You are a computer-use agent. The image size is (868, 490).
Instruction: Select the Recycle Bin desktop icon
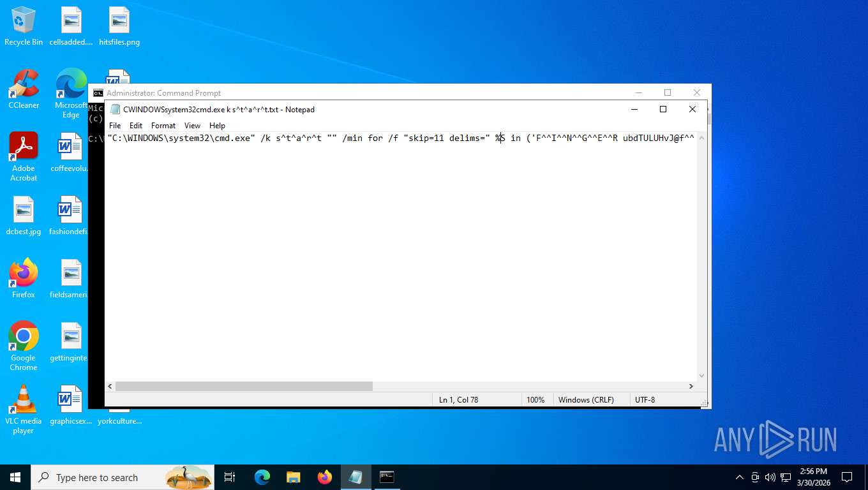24,27
